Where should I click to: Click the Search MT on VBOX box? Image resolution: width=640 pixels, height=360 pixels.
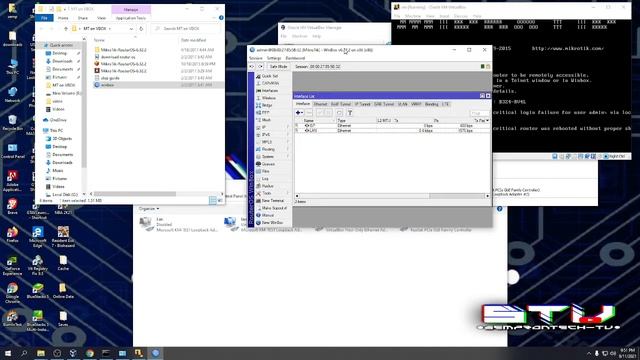click(186, 29)
